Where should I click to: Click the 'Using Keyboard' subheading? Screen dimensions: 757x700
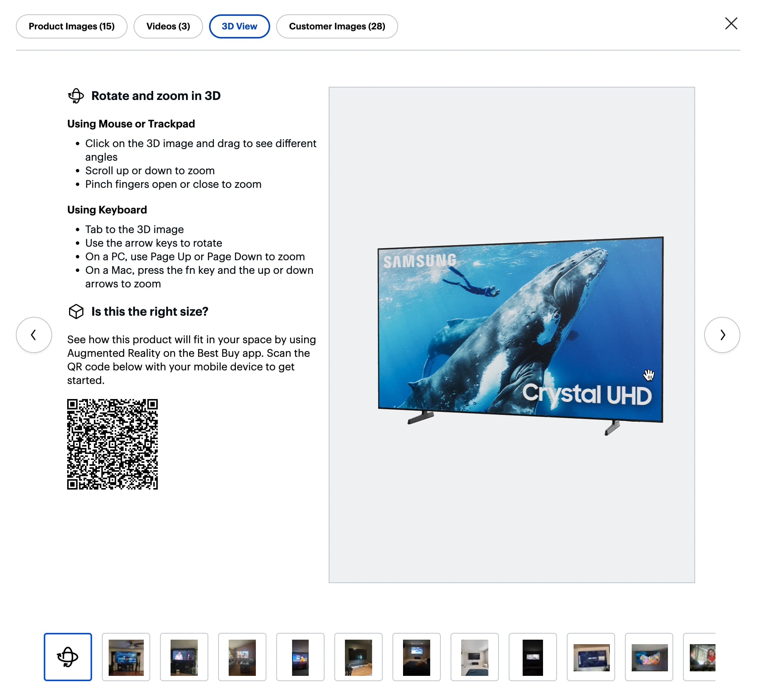tap(107, 210)
